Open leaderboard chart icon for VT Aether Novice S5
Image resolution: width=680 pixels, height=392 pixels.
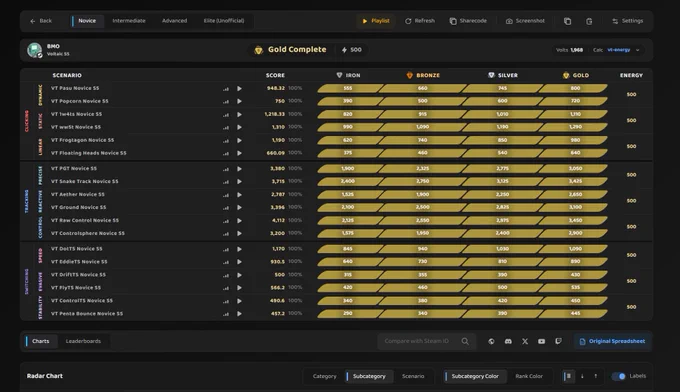[226, 195]
